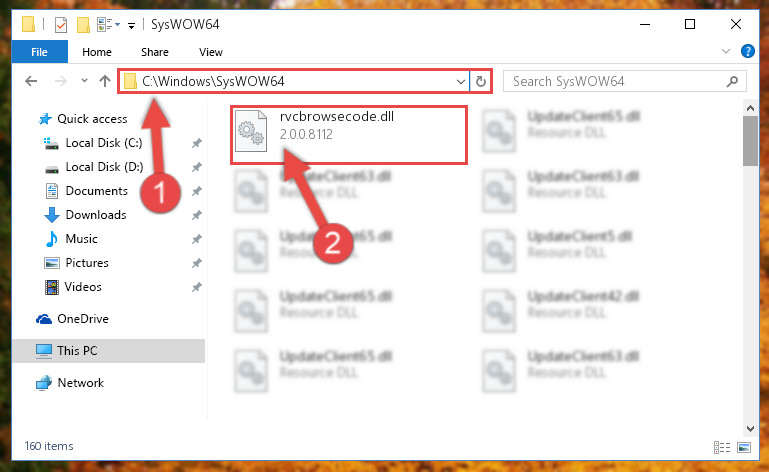769x472 pixels.
Task: Expand the address bar history dropdown
Action: (x=461, y=81)
